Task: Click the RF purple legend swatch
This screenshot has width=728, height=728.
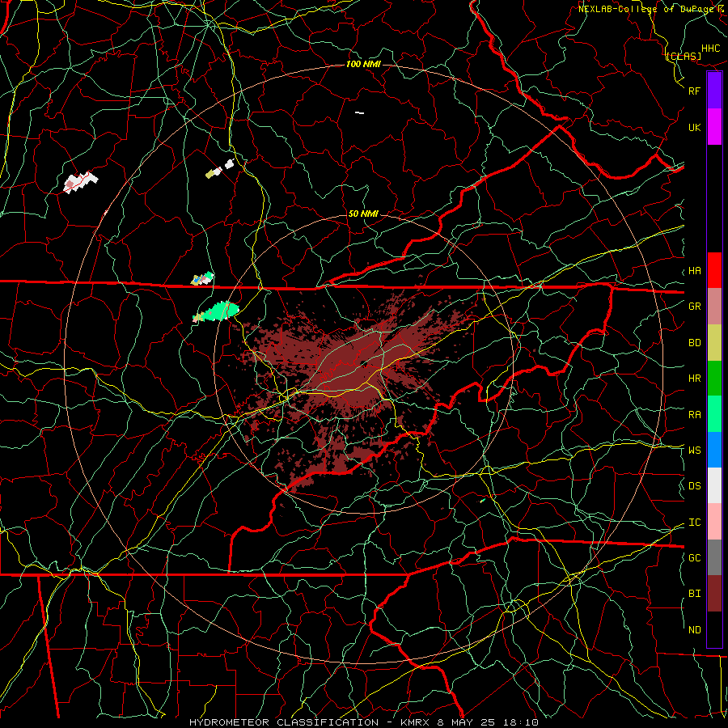Action: click(714, 91)
